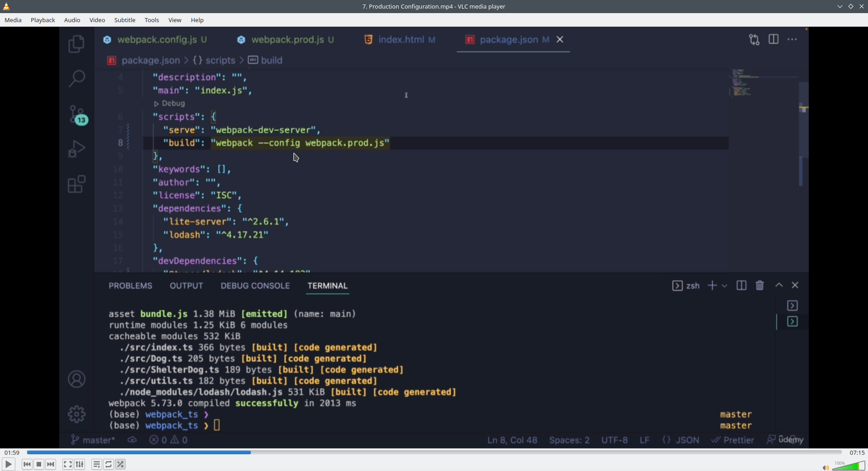Open the Run and Debug view

pyautogui.click(x=76, y=149)
